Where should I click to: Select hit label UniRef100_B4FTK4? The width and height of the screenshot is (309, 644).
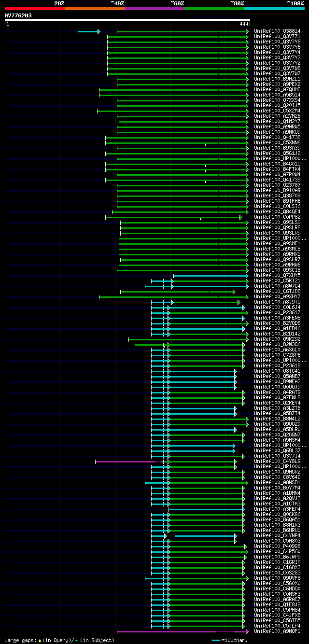[277, 169]
